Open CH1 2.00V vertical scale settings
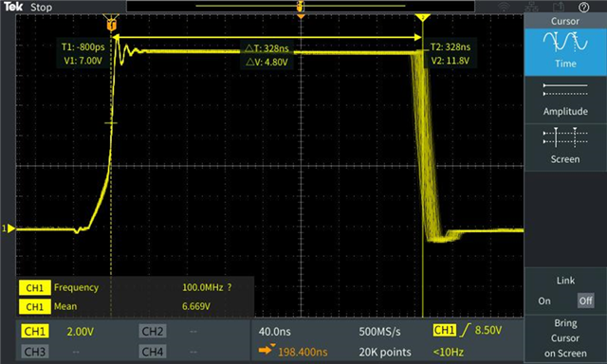Viewport: 607px width, 364px height. pyautogui.click(x=80, y=332)
